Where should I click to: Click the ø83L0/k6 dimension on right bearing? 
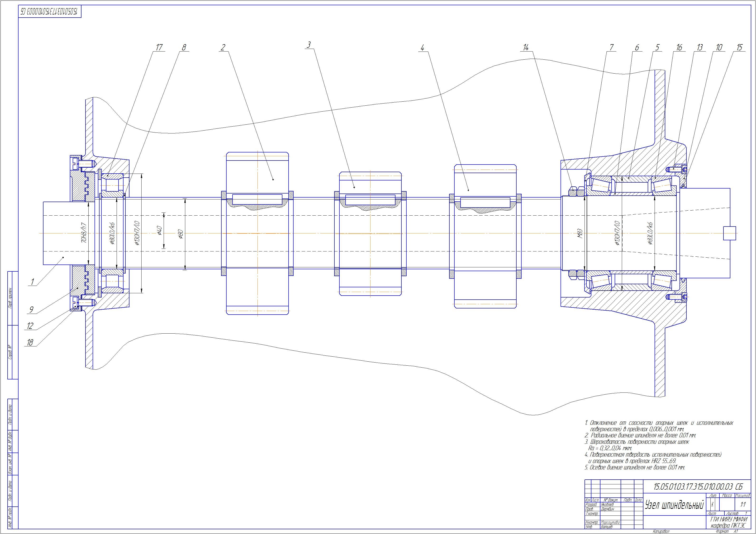650,233
